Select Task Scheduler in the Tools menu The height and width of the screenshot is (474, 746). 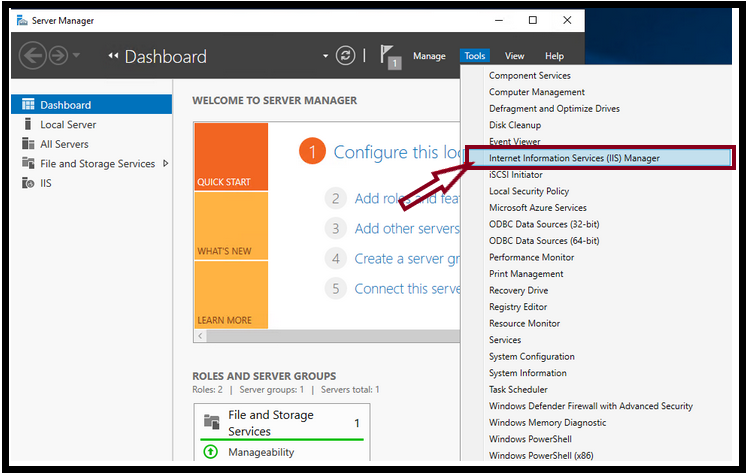point(518,389)
